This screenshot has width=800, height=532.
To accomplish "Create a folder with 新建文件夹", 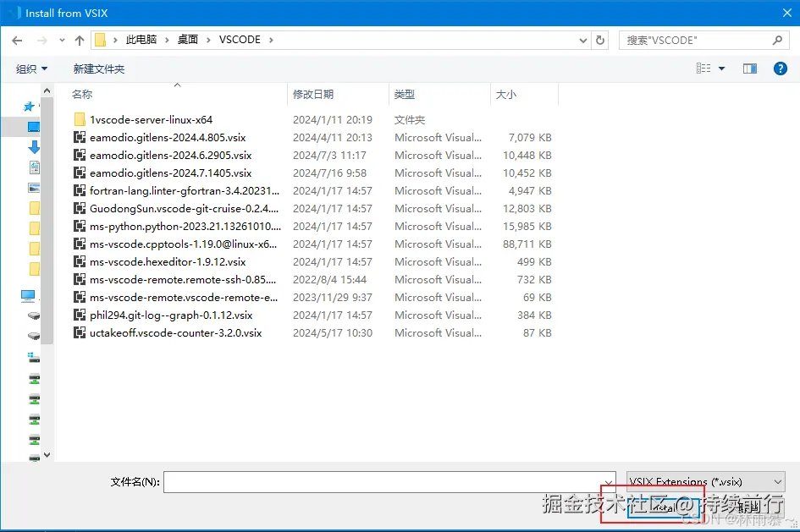I will (x=98, y=69).
